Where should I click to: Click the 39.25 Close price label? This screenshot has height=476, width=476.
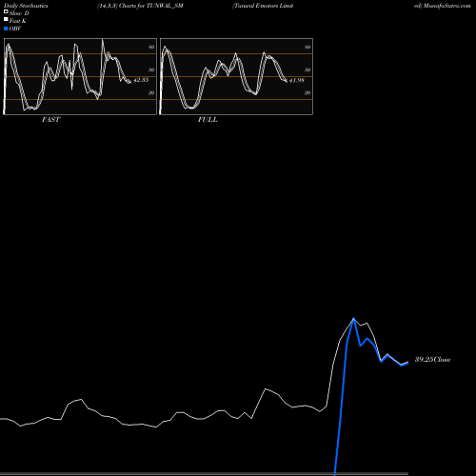tap(432, 360)
